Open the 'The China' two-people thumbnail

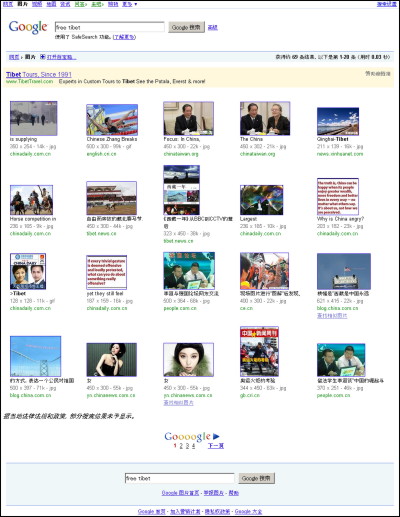coord(265,118)
